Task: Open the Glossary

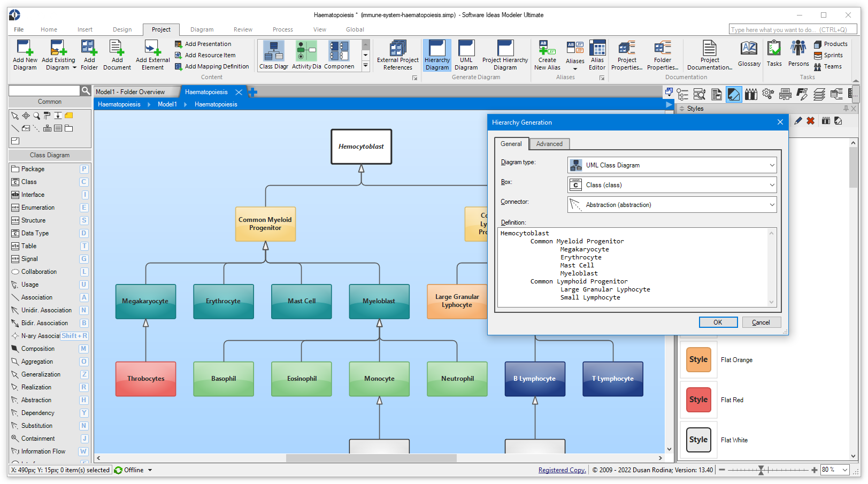Action: (749, 53)
